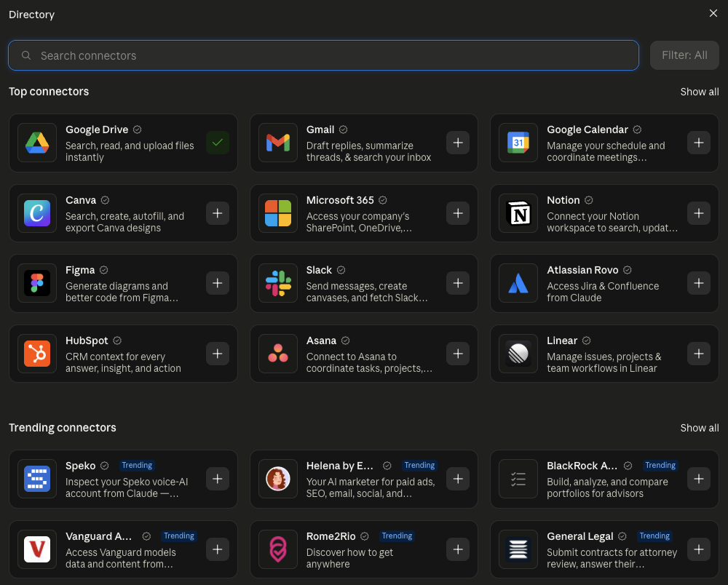Click the BlackRock checklist icon
728x585 pixels.
518,479
